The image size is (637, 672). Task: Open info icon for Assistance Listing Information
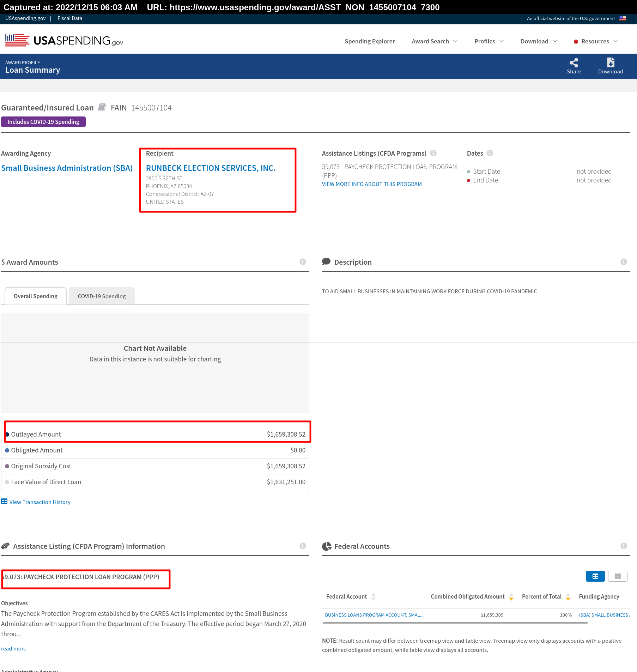[x=303, y=546]
